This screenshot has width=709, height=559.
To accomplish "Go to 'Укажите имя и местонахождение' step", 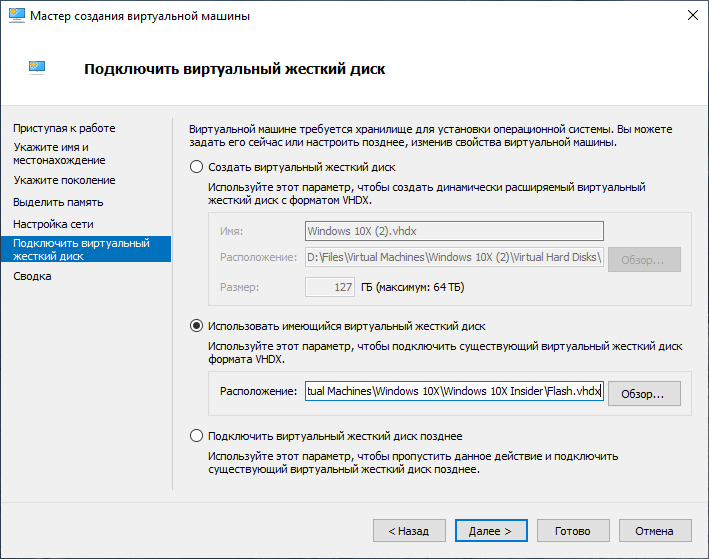I will (59, 154).
